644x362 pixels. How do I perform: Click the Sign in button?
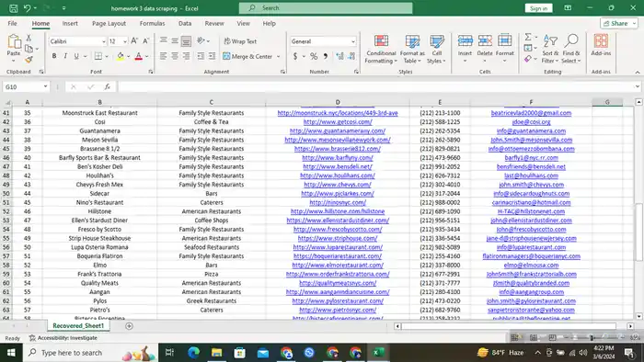pyautogui.click(x=538, y=8)
